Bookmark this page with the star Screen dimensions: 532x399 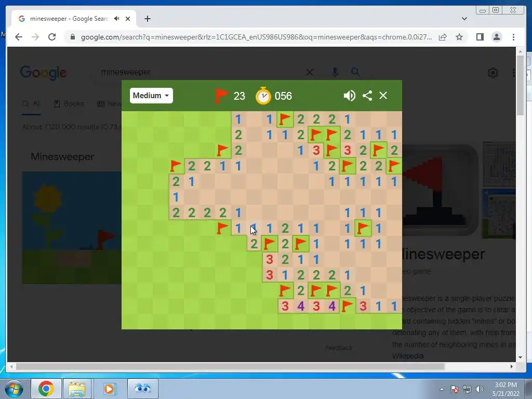click(459, 37)
